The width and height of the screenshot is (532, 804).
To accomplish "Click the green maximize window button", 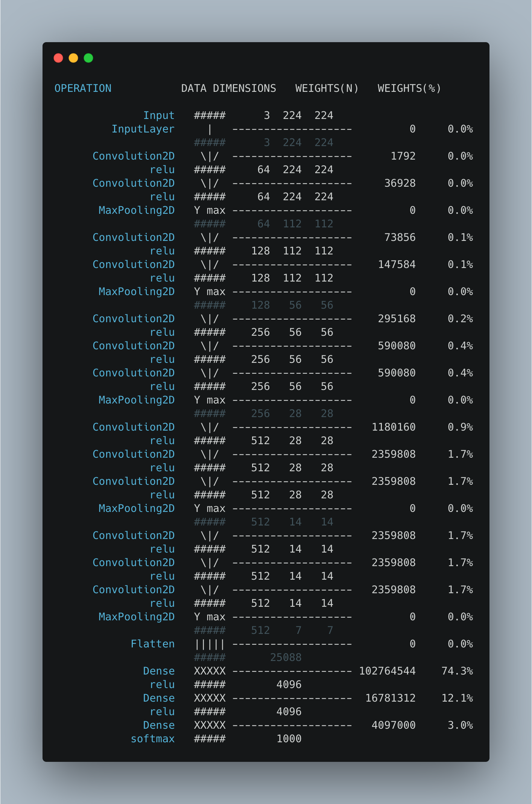I will pos(88,58).
